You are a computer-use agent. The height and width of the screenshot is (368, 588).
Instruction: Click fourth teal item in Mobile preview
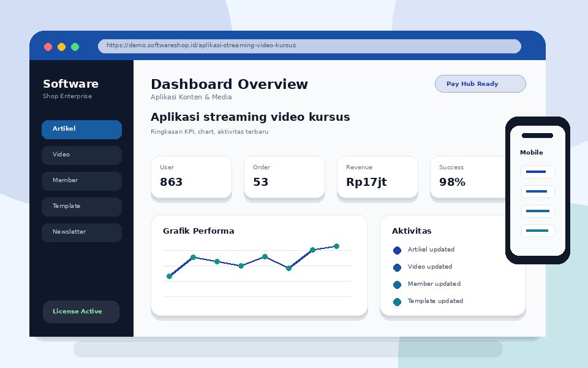click(537, 231)
